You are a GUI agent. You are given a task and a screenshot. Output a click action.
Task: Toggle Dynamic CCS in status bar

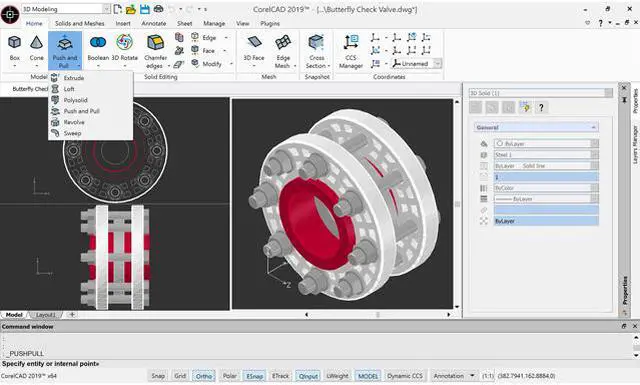[x=405, y=376]
